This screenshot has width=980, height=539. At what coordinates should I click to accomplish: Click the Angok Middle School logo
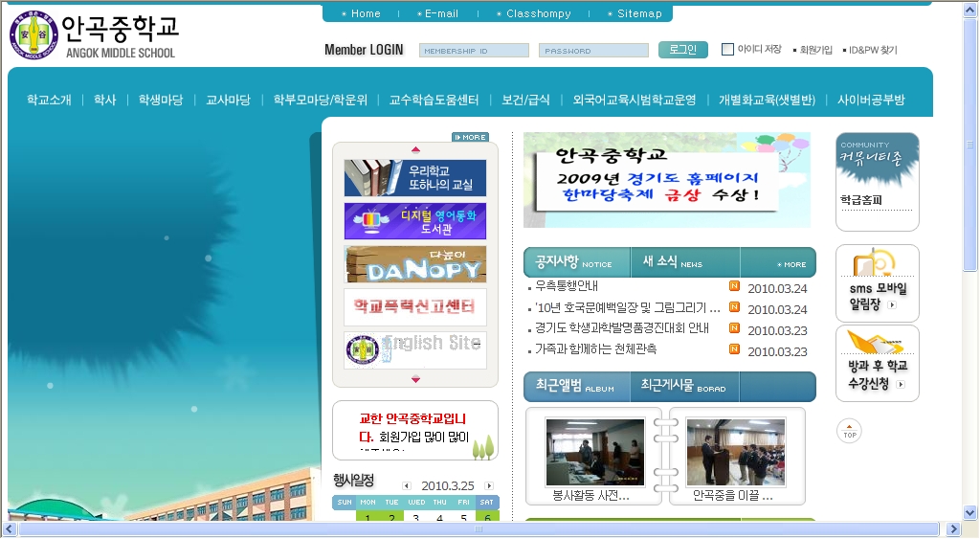[93, 35]
